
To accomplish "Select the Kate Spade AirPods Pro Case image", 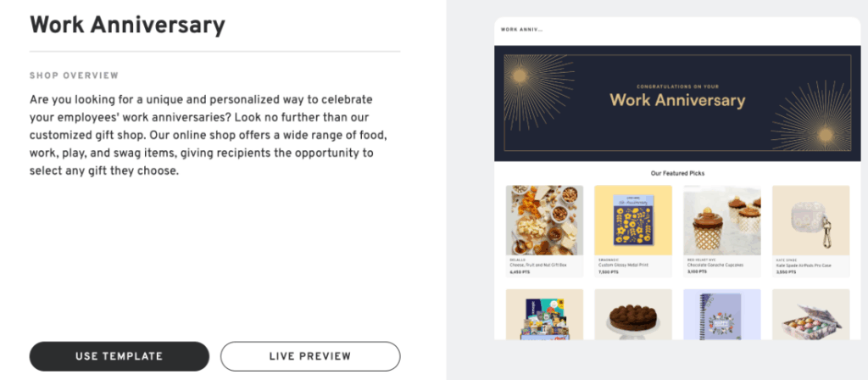I will point(810,221).
